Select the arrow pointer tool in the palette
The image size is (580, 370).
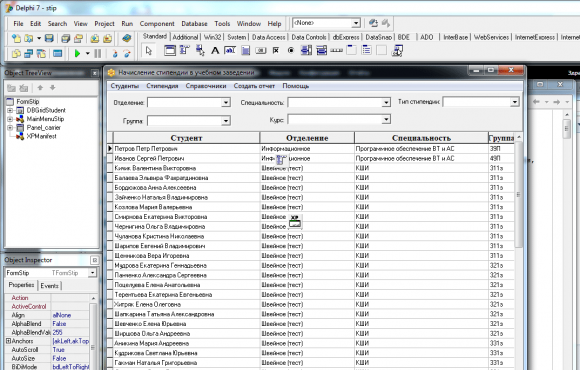[x=149, y=51]
